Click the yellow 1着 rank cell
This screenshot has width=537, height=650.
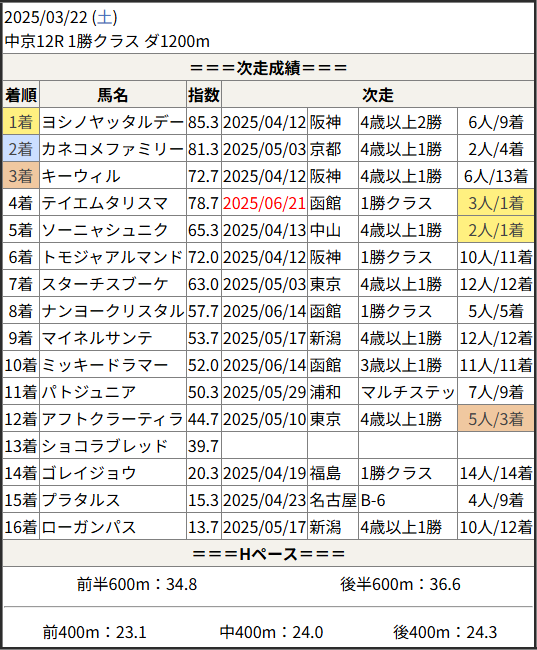pos(21,122)
